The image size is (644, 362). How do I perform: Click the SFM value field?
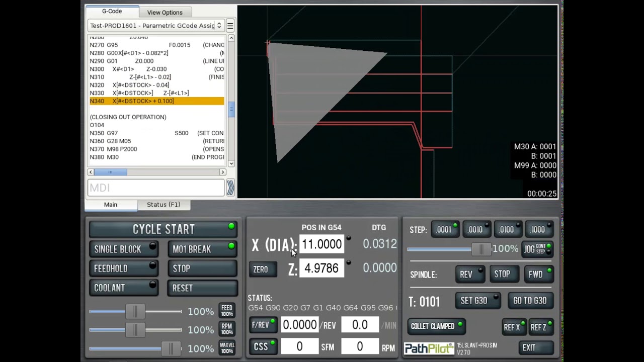click(x=299, y=346)
